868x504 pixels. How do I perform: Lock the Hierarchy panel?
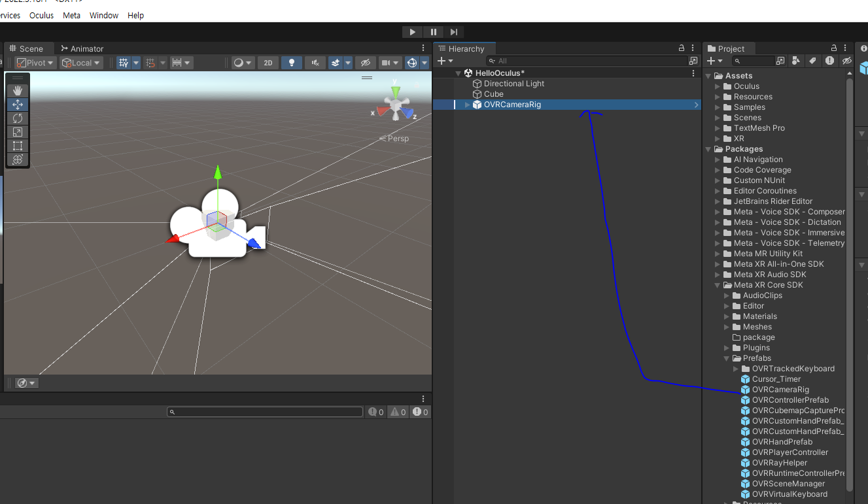[682, 48]
